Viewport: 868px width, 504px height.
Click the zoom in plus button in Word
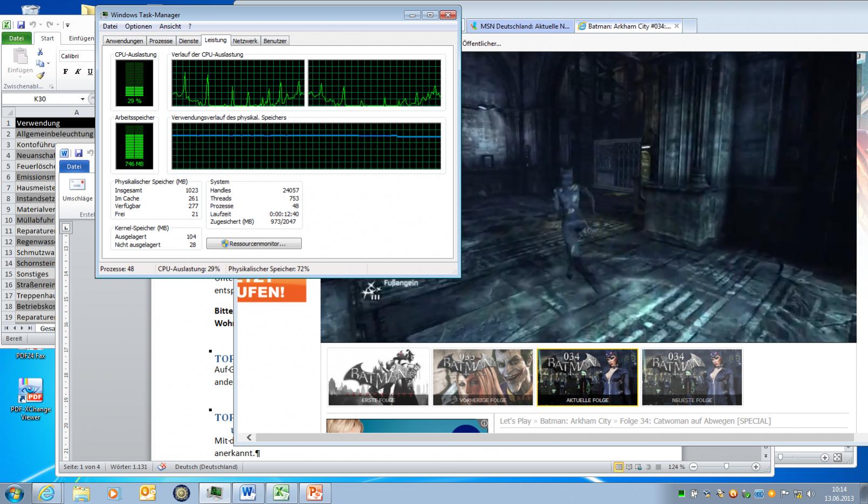[756, 467]
